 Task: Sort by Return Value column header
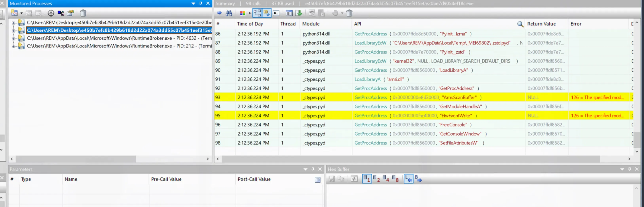[547, 24]
